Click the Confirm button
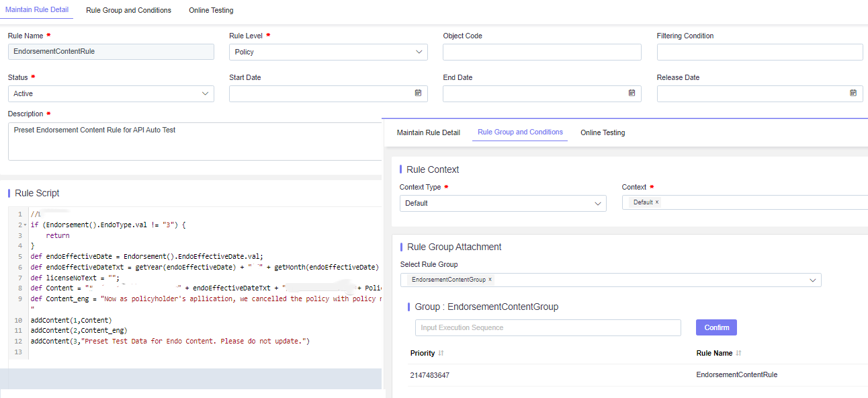 [717, 327]
